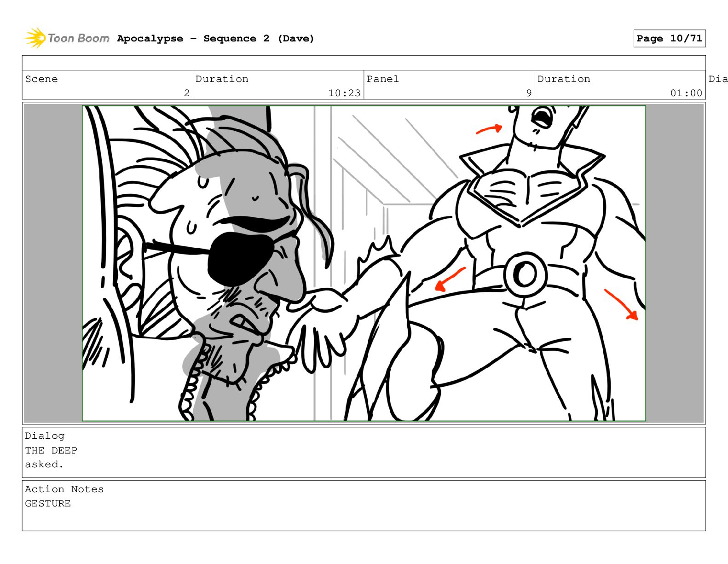The image size is (728, 564).
Task: Click the 'Page 10/71' box
Action: pyautogui.click(x=669, y=39)
